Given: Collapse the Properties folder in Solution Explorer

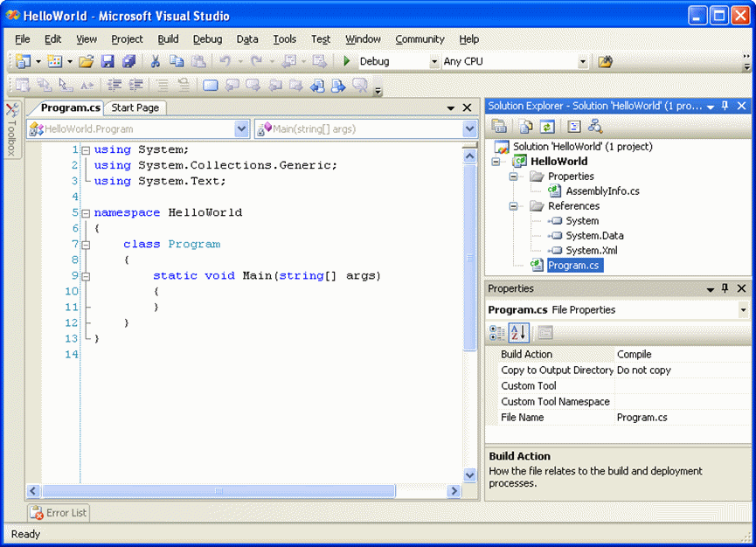Looking at the screenshot, I should tap(514, 177).
